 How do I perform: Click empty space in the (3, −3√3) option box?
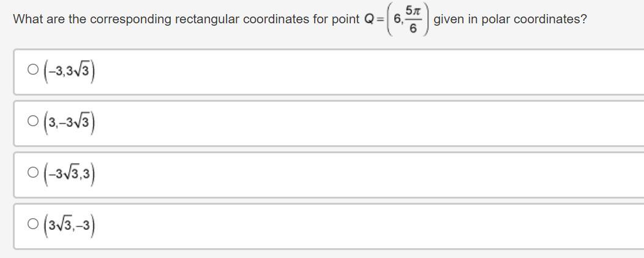pos(370,123)
